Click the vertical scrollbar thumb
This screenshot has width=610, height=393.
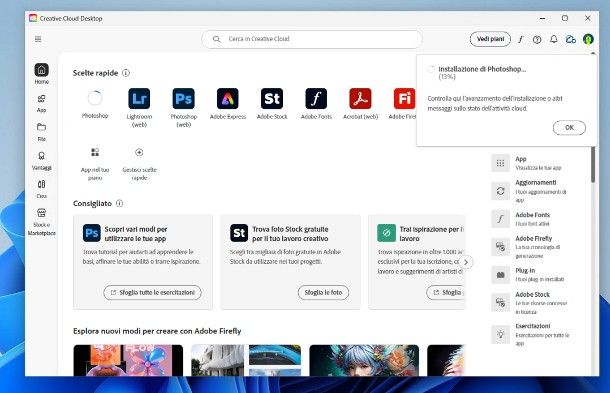pyautogui.click(x=593, y=164)
